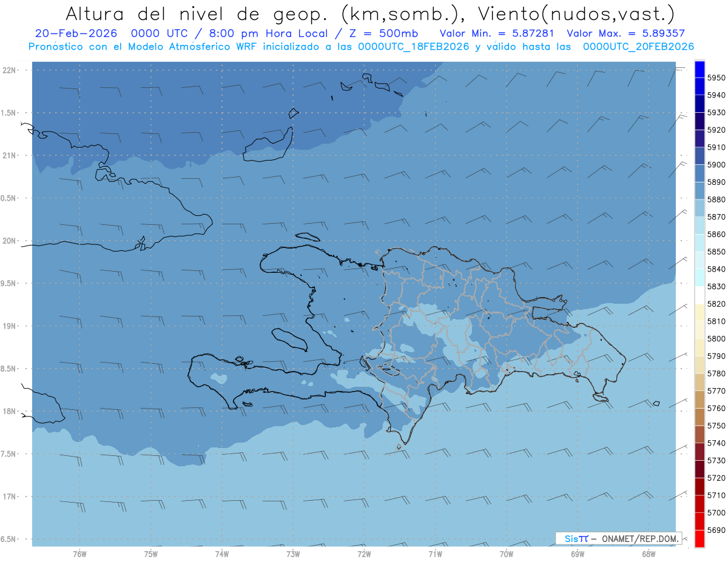Click the '5900' colorbar value
This screenshot has height=562, width=728.
[716, 165]
